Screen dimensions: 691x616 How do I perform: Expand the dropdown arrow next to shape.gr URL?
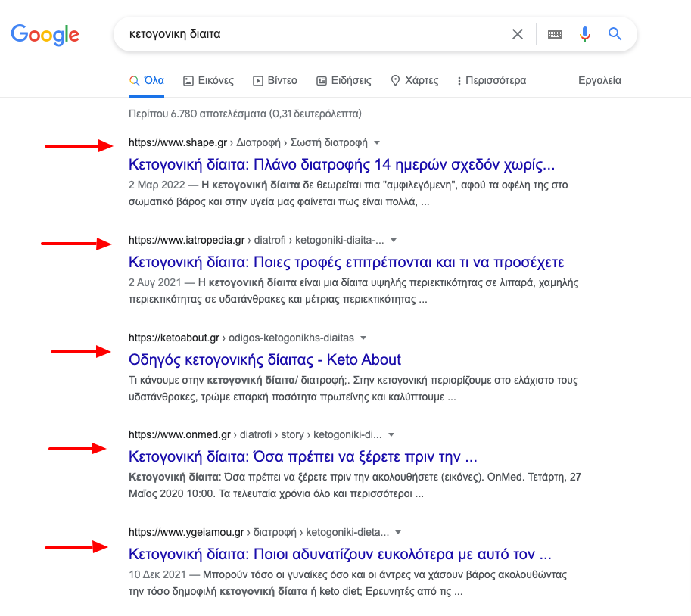377,143
